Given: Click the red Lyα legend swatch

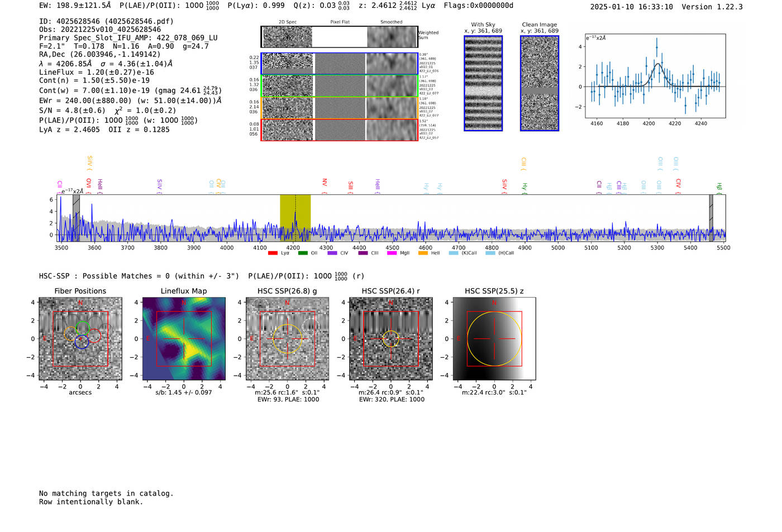Looking at the screenshot, I should click(273, 253).
